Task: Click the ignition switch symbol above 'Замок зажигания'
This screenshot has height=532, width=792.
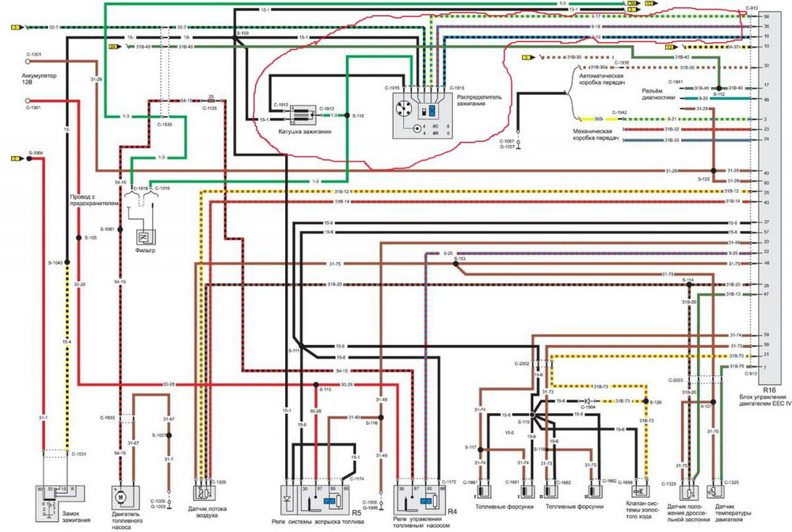Action: (59, 503)
